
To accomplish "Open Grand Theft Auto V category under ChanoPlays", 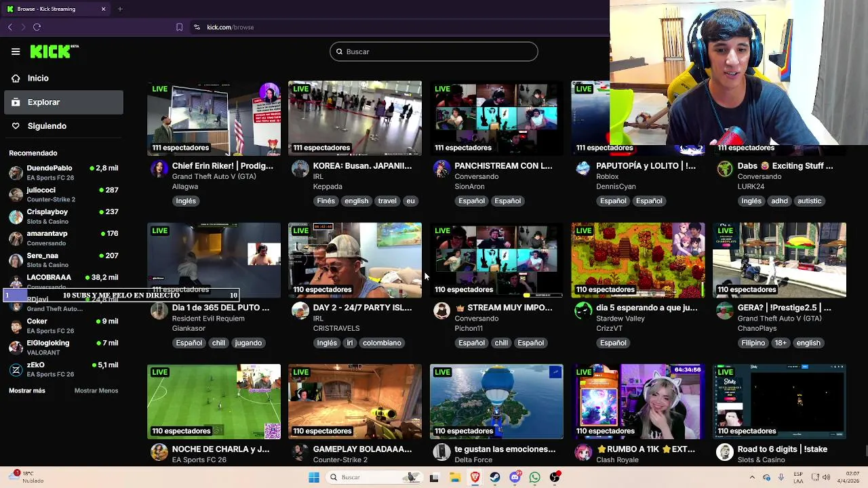I will tap(780, 319).
